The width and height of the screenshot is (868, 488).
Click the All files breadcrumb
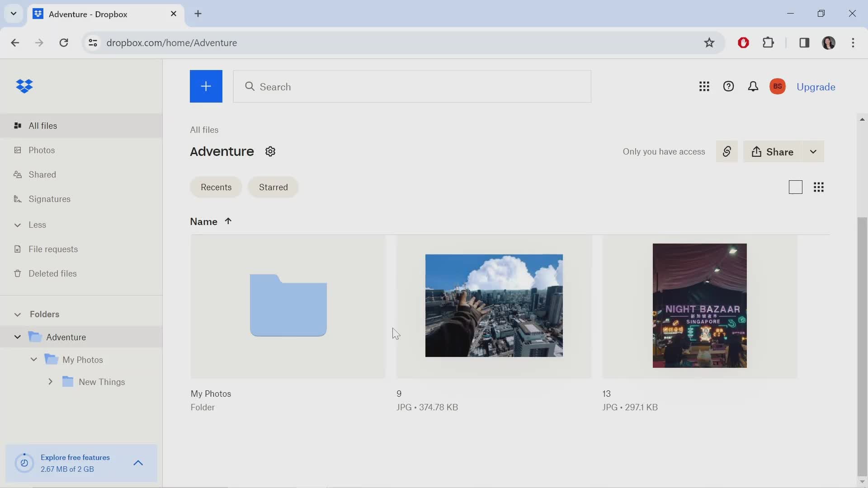point(204,130)
